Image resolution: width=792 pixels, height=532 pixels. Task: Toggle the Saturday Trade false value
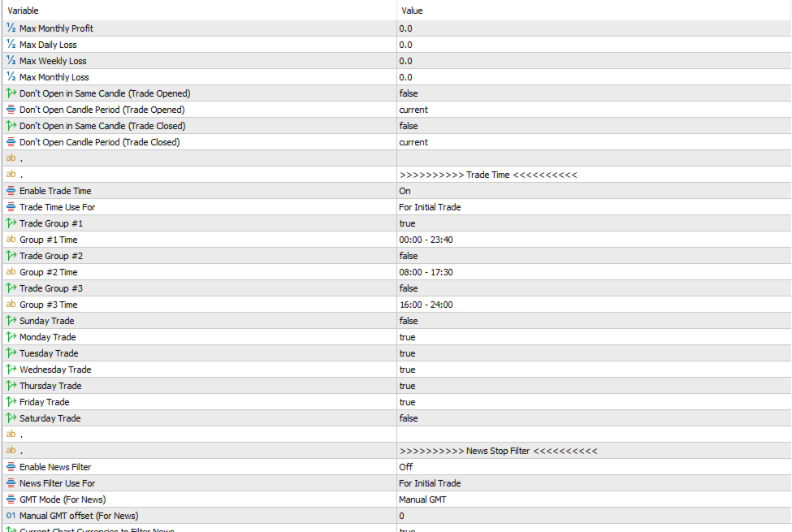(409, 418)
